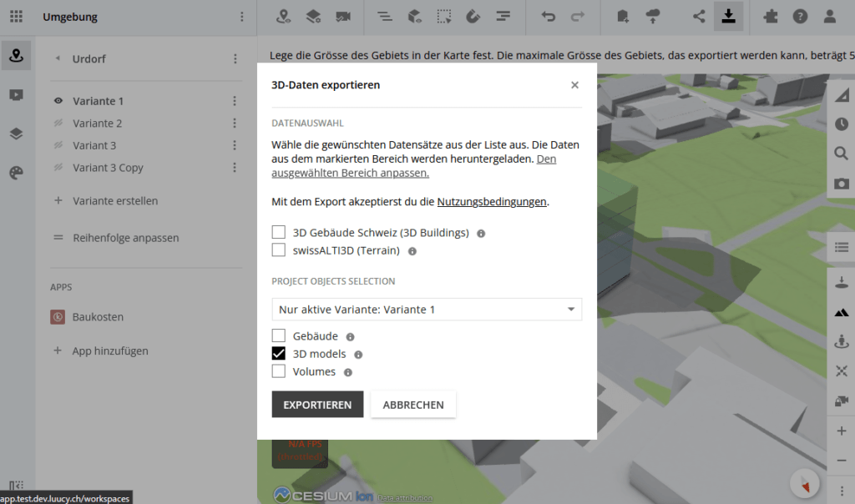The width and height of the screenshot is (855, 504).
Task: Click the download export icon in toolbar
Action: 728,16
